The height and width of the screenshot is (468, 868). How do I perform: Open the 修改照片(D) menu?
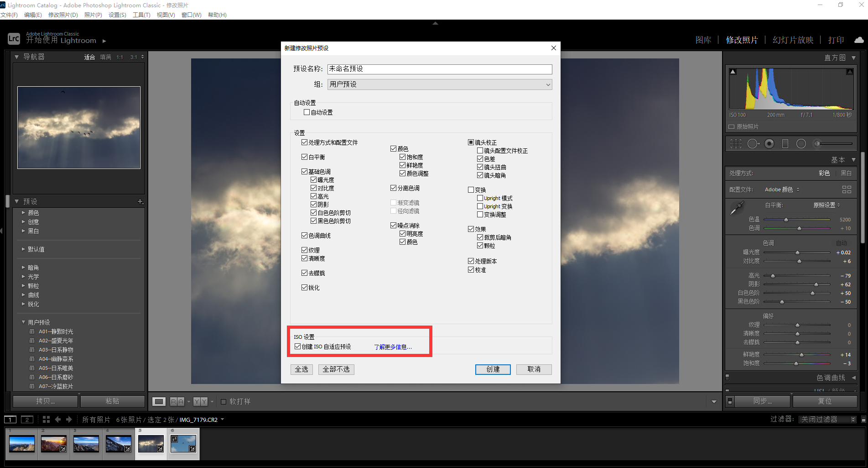click(x=63, y=15)
